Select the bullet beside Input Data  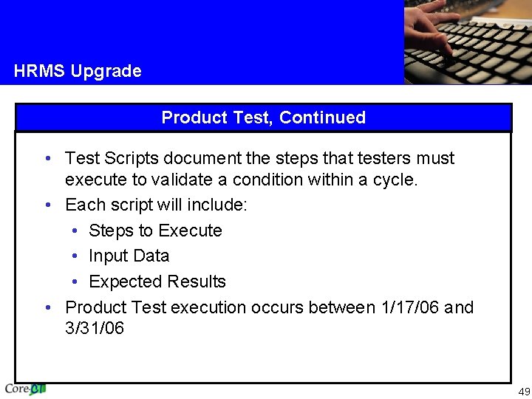tap(77, 256)
